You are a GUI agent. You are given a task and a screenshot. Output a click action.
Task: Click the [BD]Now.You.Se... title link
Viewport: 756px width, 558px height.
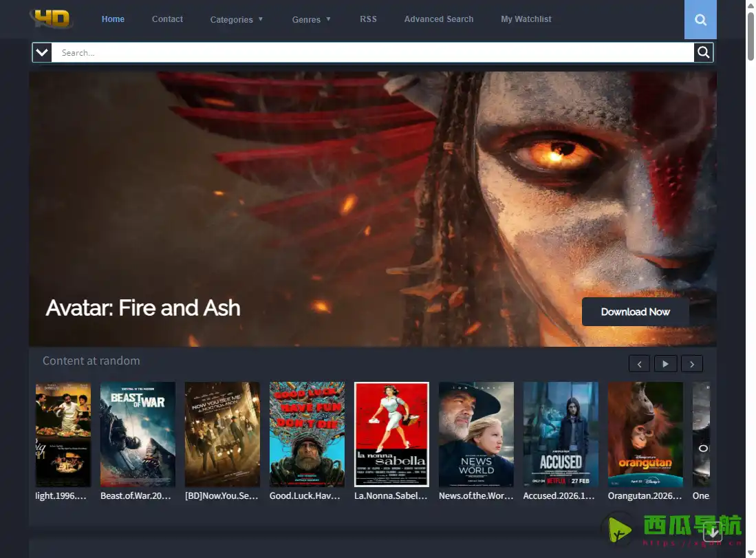pyautogui.click(x=222, y=496)
